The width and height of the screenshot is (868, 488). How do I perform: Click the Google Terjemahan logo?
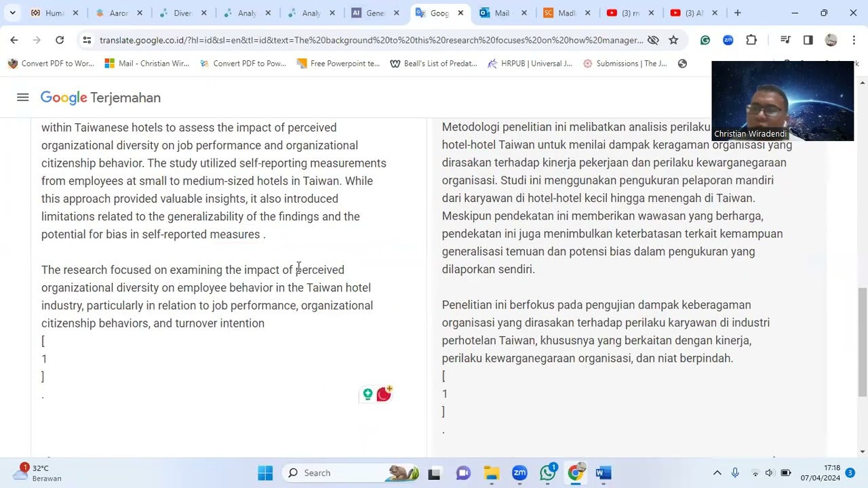click(x=100, y=98)
